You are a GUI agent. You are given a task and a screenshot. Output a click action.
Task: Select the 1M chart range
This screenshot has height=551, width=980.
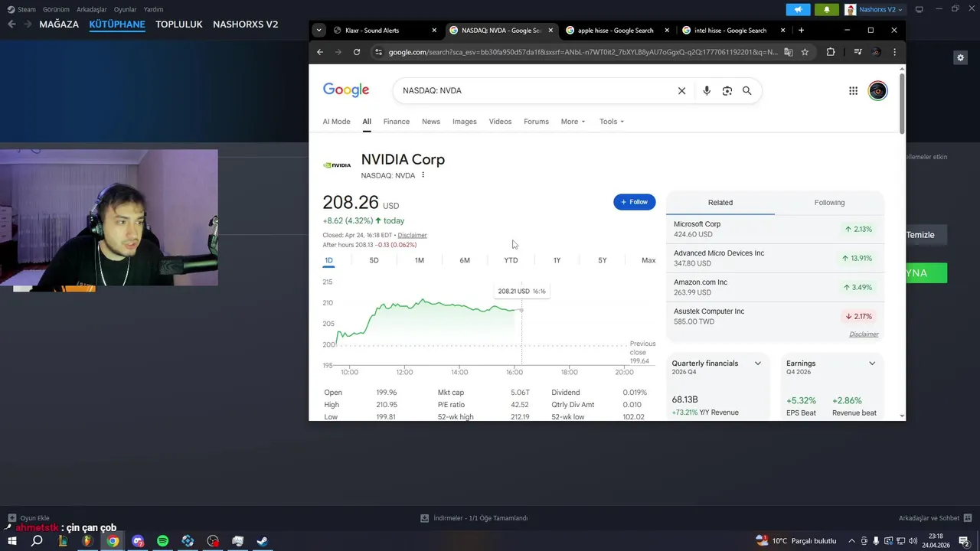pyautogui.click(x=420, y=260)
